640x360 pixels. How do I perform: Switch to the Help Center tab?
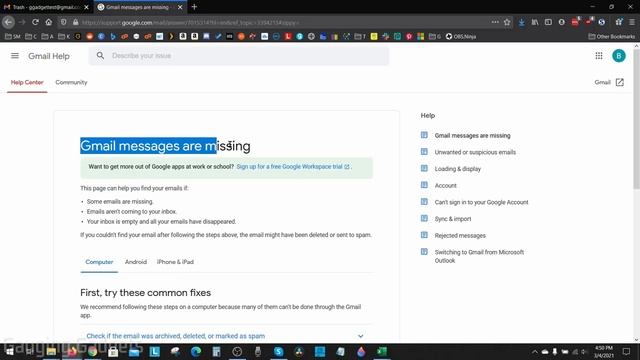coord(27,82)
